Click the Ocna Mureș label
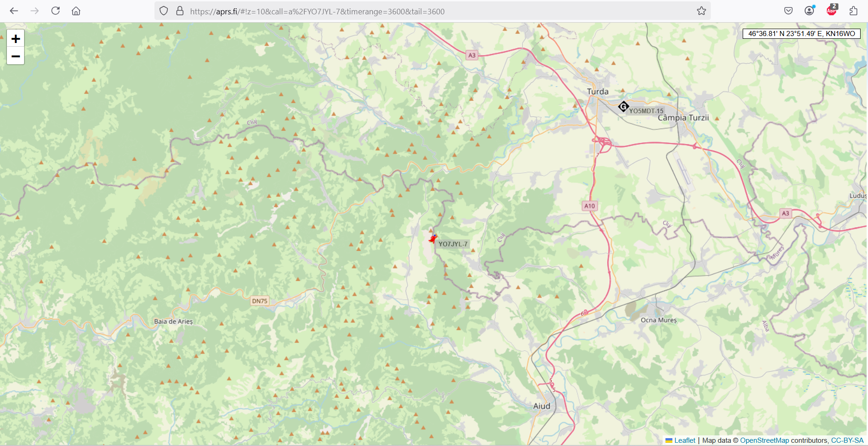Screen dimensions: 868x446 click(659, 320)
